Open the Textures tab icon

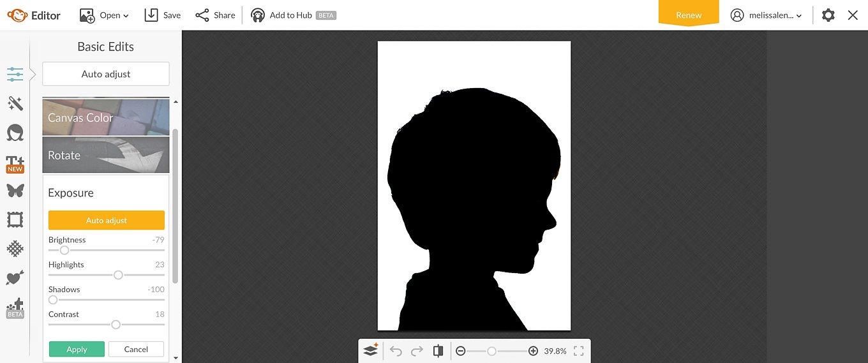pos(15,249)
